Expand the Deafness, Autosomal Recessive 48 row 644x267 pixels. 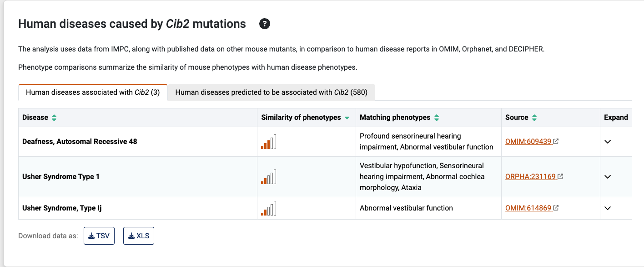click(608, 142)
